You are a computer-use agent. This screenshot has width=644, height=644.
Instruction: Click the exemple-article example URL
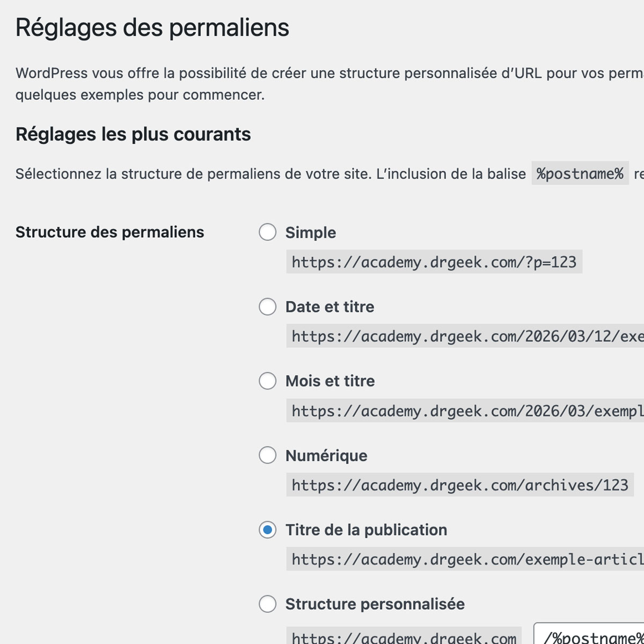tap(465, 559)
